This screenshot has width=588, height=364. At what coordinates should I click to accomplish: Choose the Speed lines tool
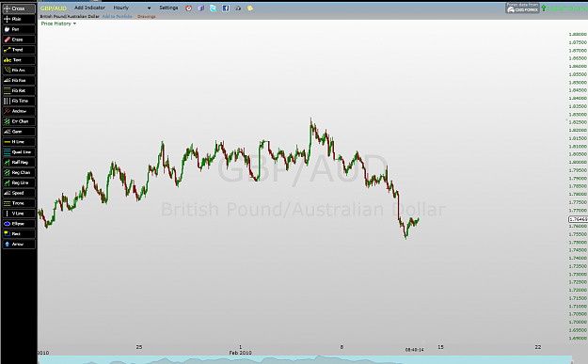[x=19, y=193]
